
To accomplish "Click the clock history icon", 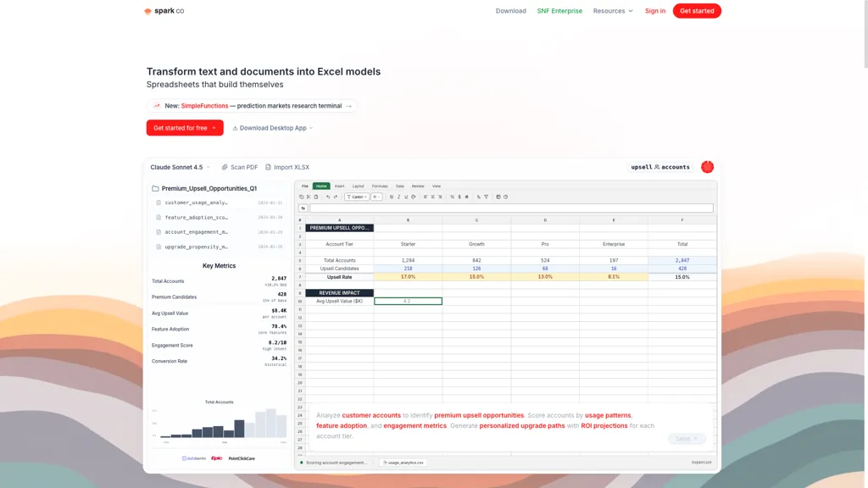I will (x=505, y=197).
